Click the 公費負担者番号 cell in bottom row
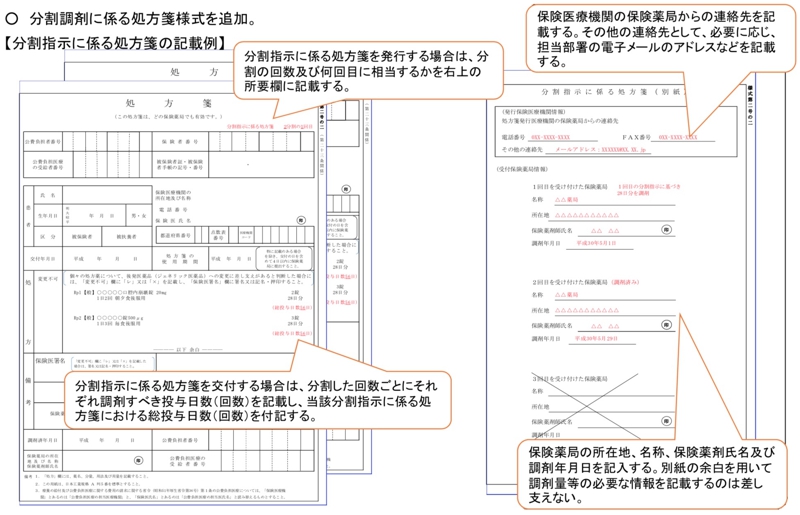This screenshot has height=515, width=800. coord(180,440)
